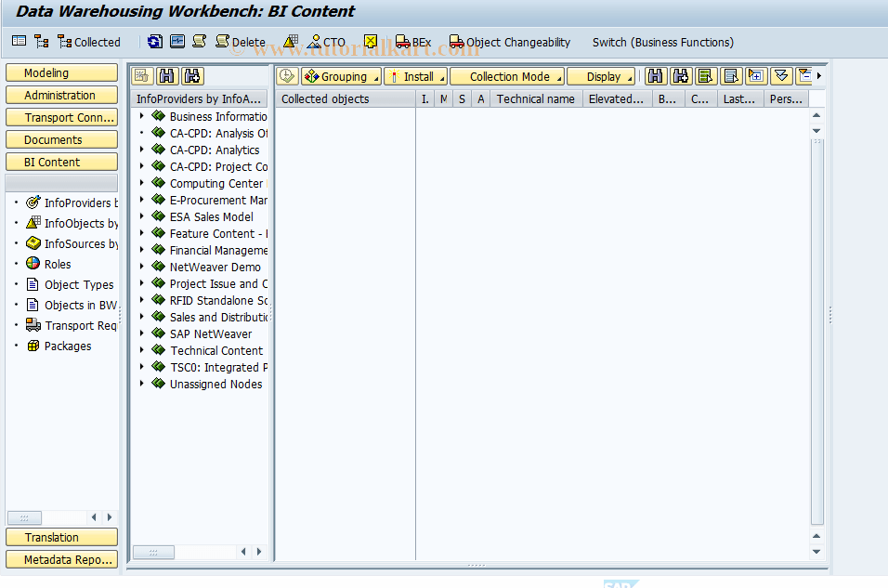Click the BEx icon in the toolbar
The image size is (888, 588).
414,42
